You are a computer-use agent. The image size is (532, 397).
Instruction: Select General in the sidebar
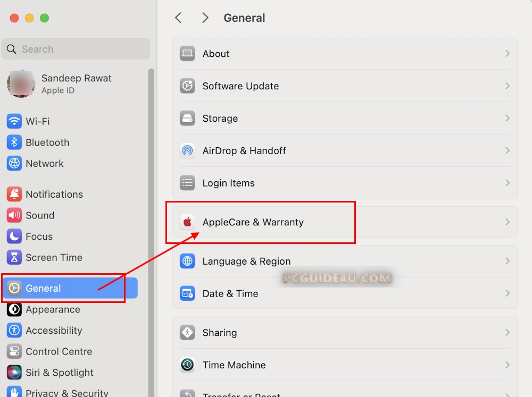point(43,289)
